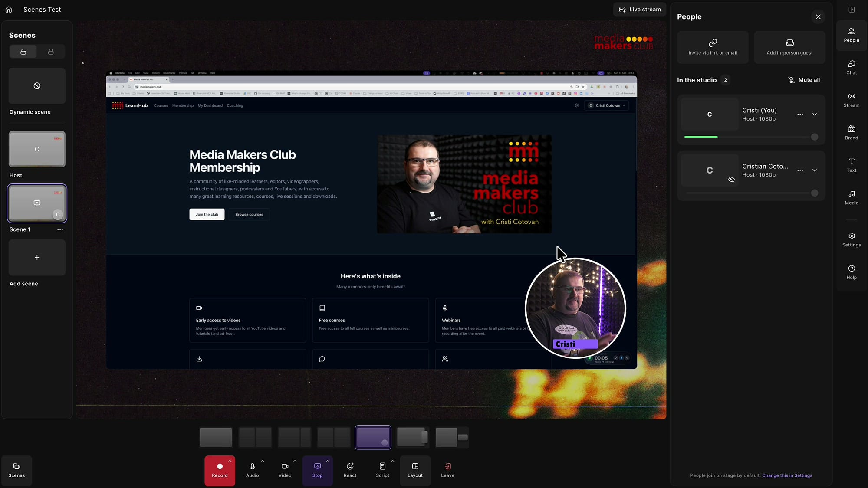Viewport: 868px width, 488px height.
Task: Open Video device options arrow
Action: [x=295, y=461]
